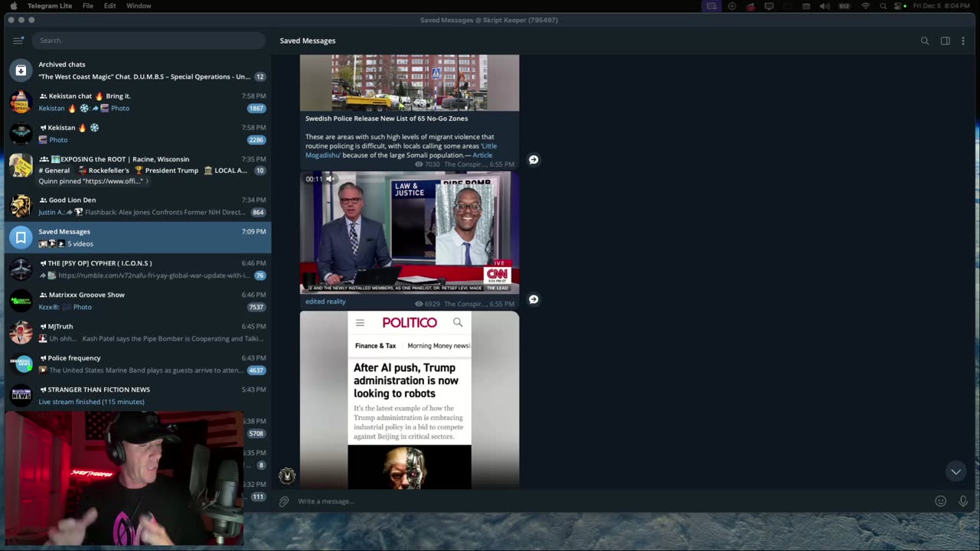This screenshot has width=980, height=551.
Task: Click the volume icon in menu bar
Action: tap(825, 6)
